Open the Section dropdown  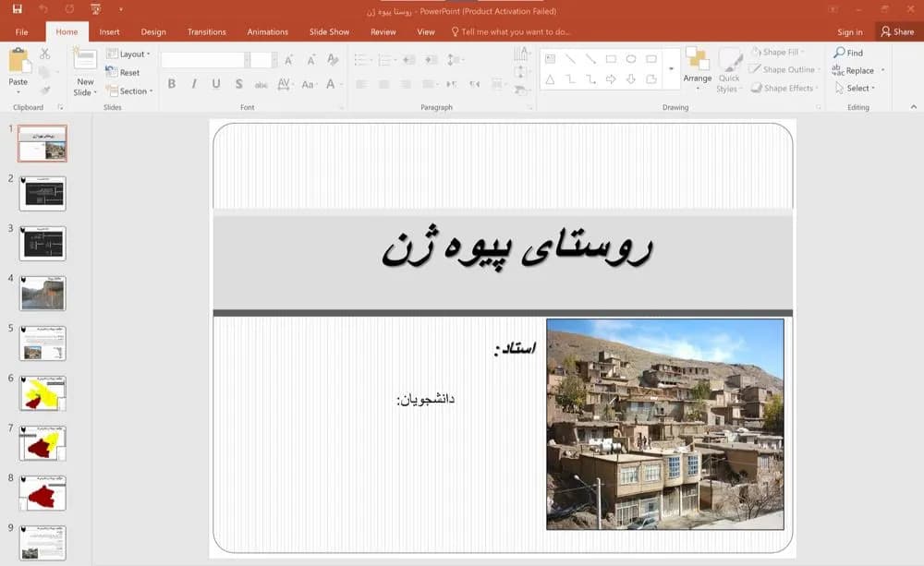[x=129, y=91]
